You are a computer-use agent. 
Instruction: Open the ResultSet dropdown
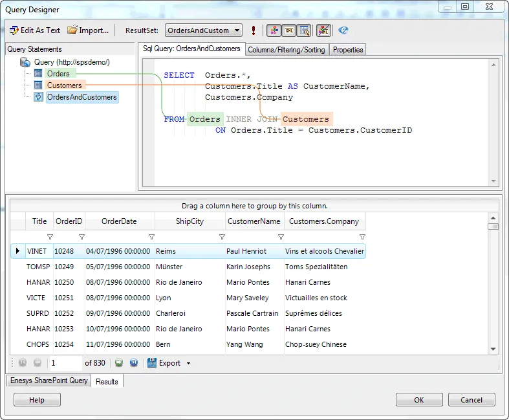click(x=204, y=30)
